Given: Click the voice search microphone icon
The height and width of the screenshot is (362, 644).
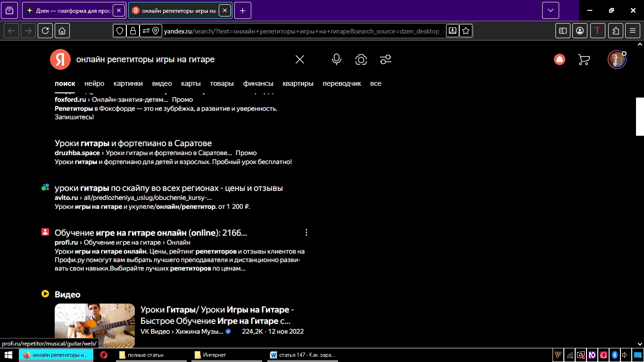Looking at the screenshot, I should (336, 59).
